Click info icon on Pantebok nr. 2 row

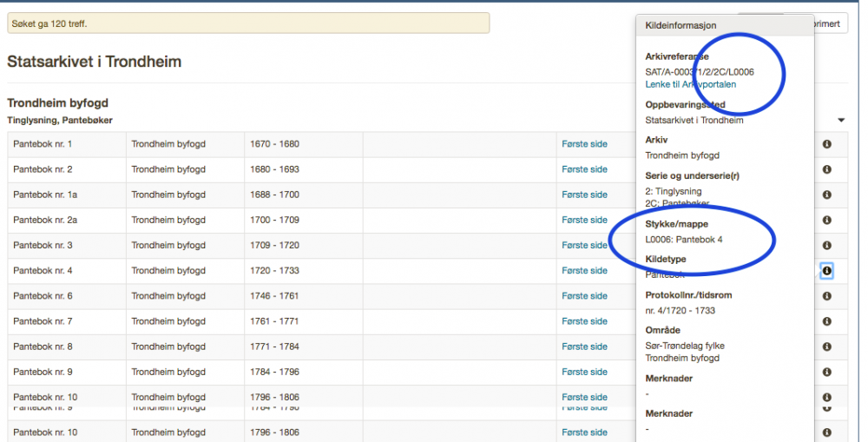tap(826, 169)
